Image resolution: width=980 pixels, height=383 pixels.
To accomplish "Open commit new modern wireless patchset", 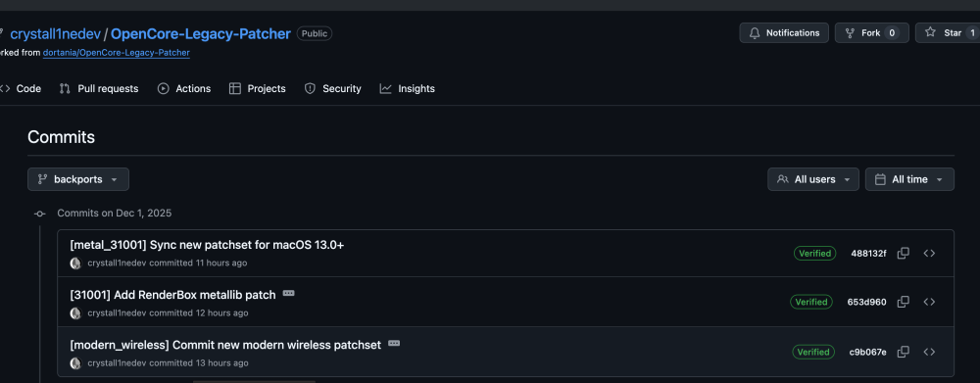I will coord(225,345).
